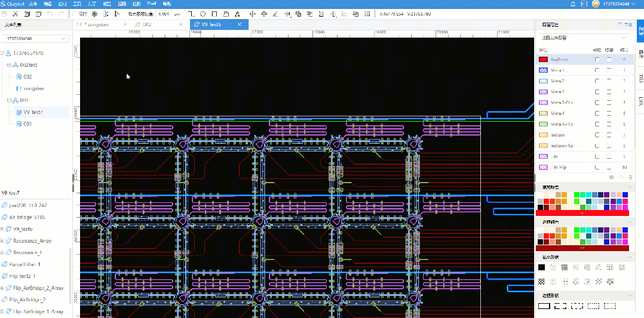Select Resonance_Array in cell list
This screenshot has height=318, width=644.
[x=33, y=240]
